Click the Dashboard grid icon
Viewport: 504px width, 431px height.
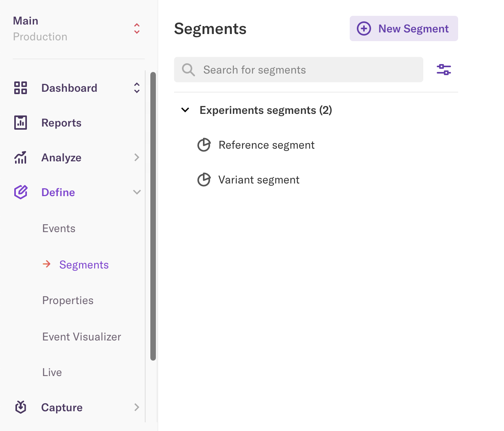pos(21,88)
